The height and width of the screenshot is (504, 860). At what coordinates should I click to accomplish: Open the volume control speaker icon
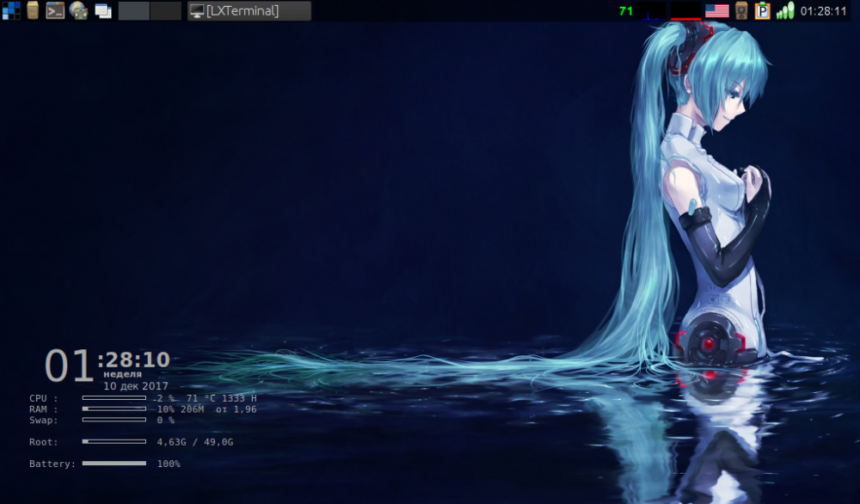click(741, 10)
